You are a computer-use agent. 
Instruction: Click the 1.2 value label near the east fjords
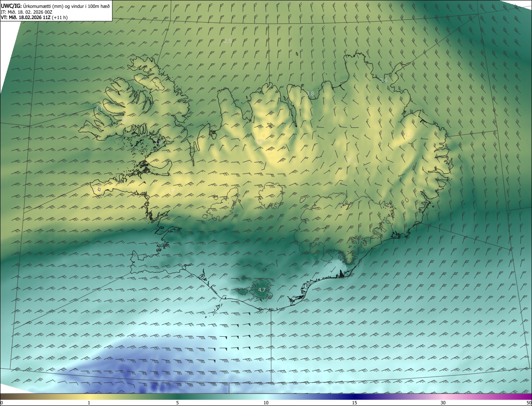409,135
